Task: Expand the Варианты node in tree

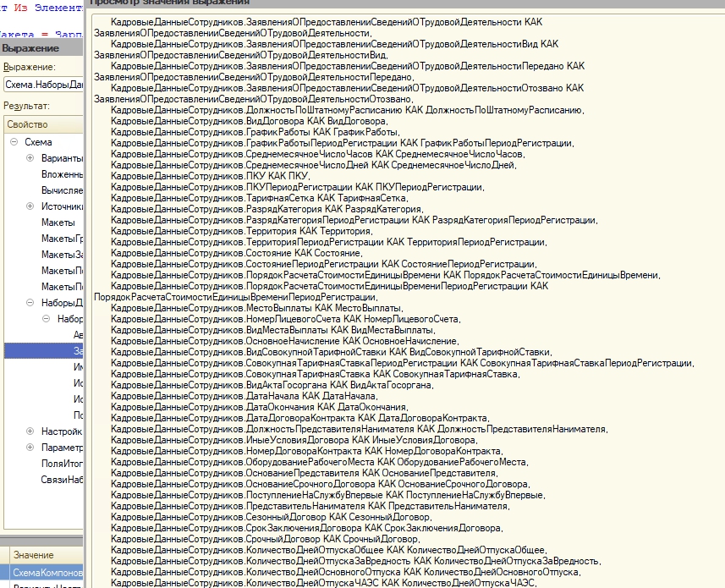Action: point(30,158)
